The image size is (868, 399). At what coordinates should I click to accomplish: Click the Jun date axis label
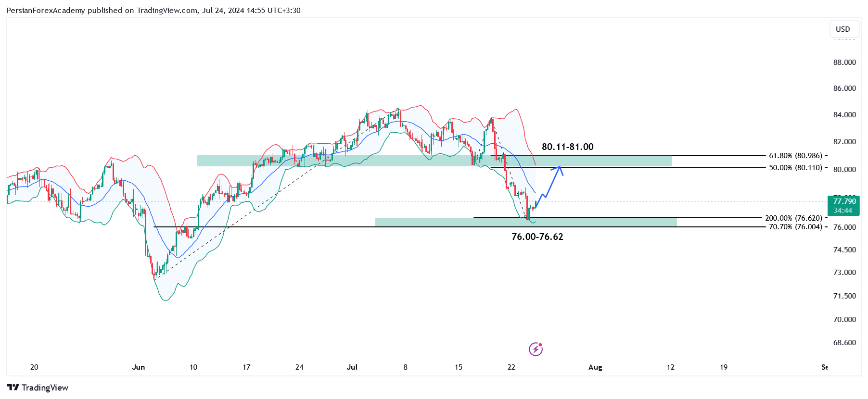pos(139,367)
